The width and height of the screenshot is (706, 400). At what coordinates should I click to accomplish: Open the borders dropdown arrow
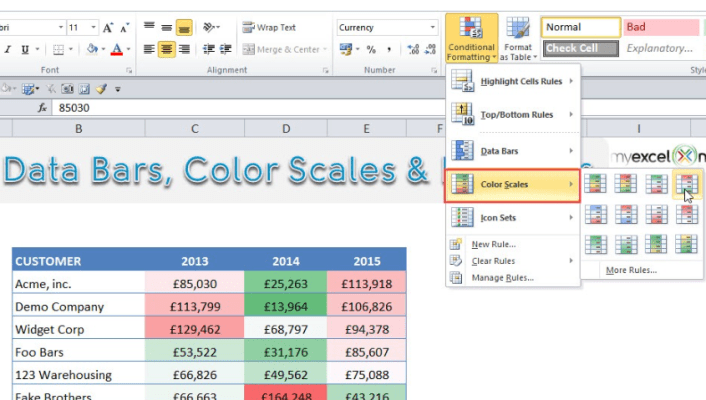[71, 49]
